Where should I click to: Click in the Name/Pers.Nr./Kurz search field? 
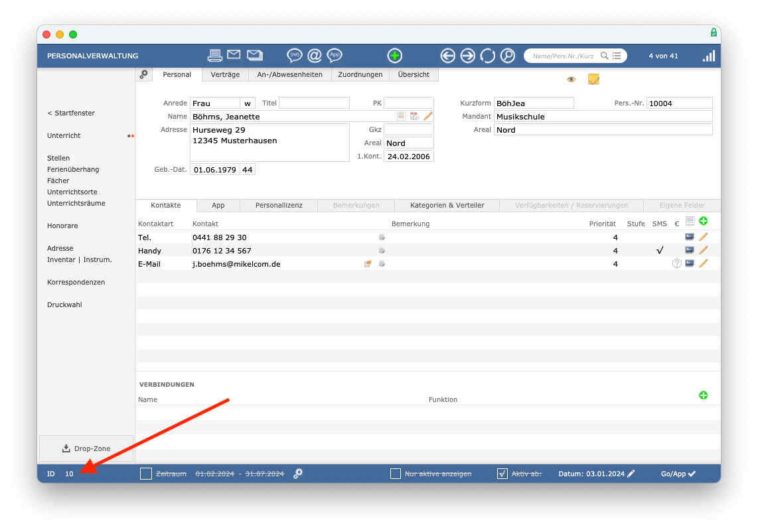point(563,56)
